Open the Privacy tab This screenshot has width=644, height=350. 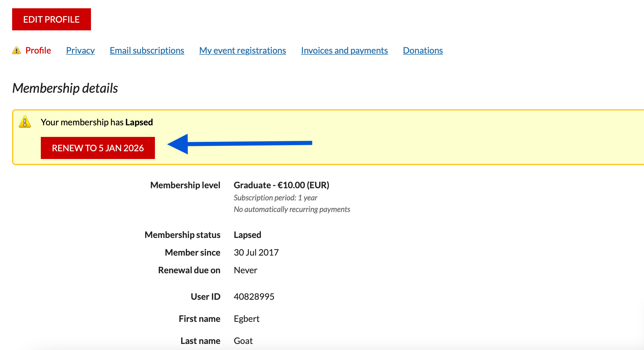pyautogui.click(x=80, y=51)
